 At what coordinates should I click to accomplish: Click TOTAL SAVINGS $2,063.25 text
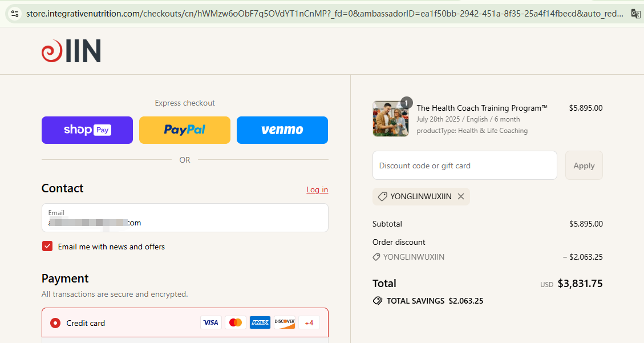pyautogui.click(x=435, y=301)
